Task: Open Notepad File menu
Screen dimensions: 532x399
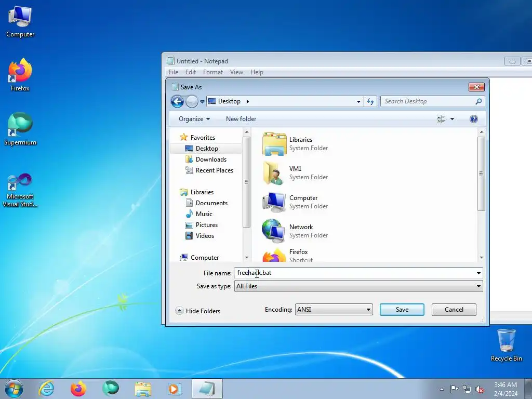Action: click(x=174, y=72)
